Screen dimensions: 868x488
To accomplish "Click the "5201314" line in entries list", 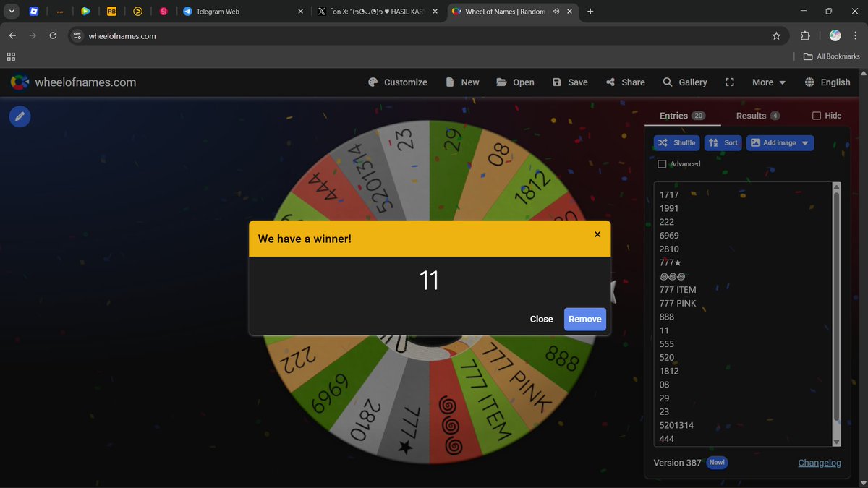I will (x=677, y=425).
